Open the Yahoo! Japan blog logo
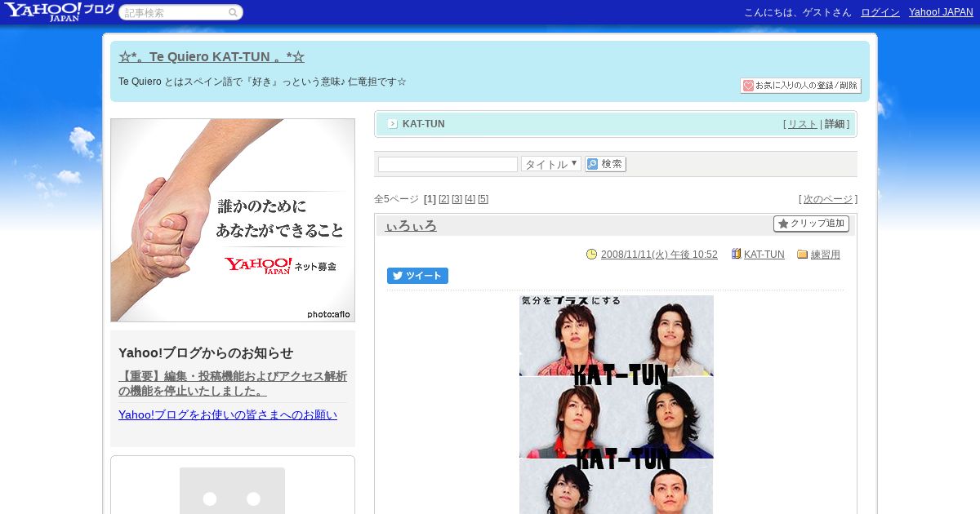The height and width of the screenshot is (514, 980). (58, 11)
